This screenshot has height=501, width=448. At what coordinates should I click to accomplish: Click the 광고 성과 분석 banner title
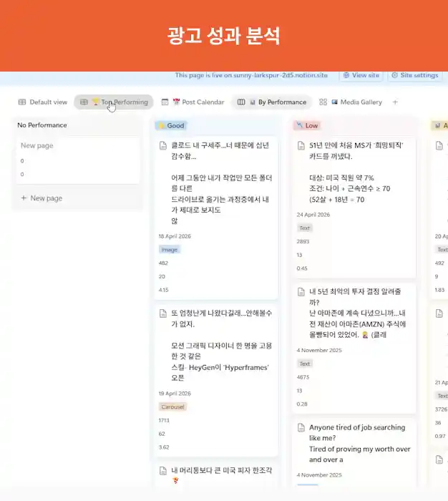coord(224,36)
